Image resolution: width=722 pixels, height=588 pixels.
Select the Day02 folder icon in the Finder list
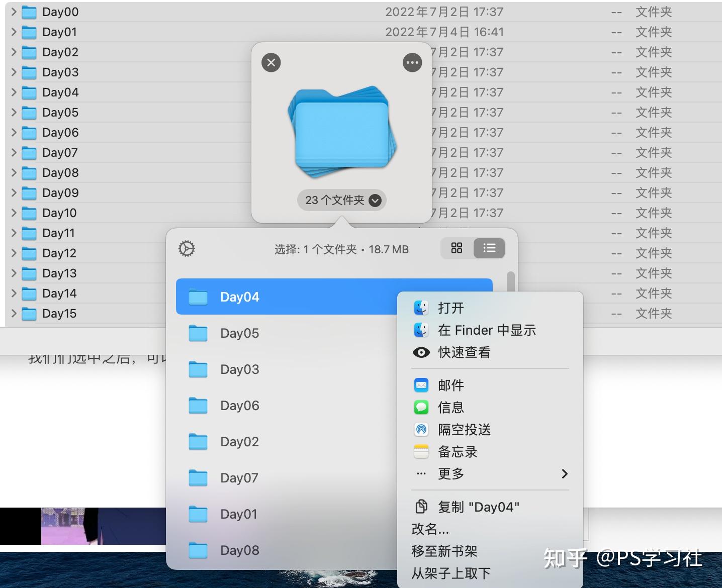29,52
